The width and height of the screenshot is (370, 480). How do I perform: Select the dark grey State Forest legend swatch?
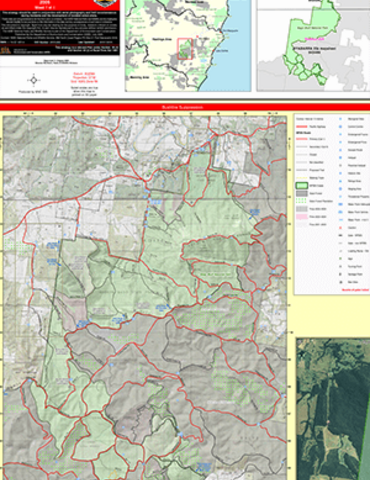click(301, 194)
